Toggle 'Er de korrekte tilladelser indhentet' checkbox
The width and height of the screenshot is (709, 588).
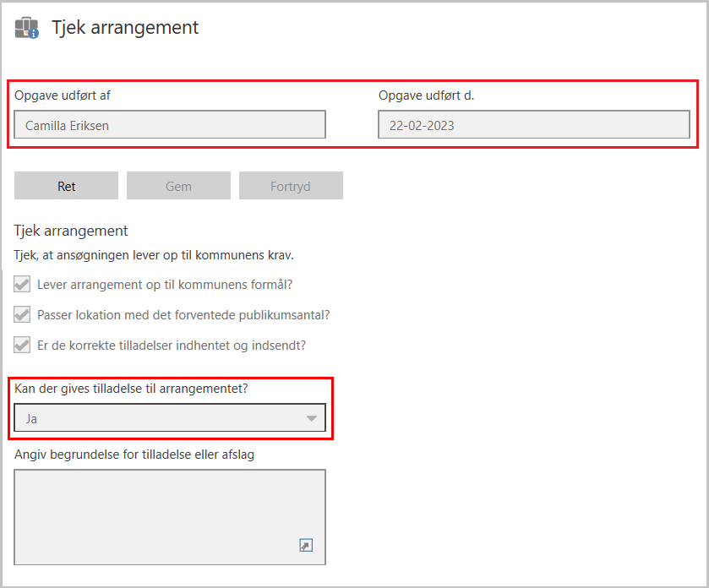tap(23, 346)
